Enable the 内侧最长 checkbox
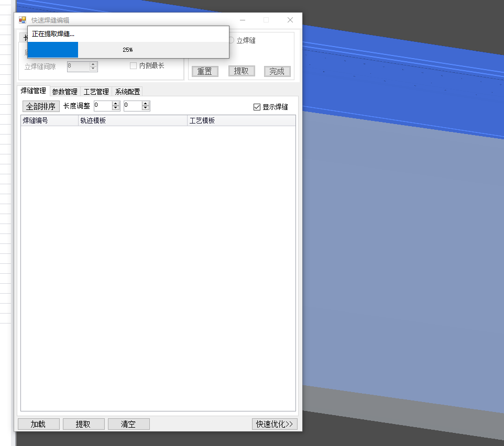504x446 pixels. (134, 66)
